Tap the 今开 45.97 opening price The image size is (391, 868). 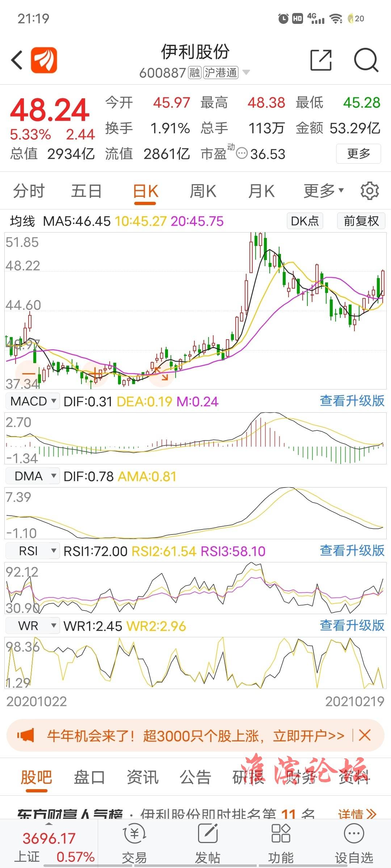click(x=148, y=103)
